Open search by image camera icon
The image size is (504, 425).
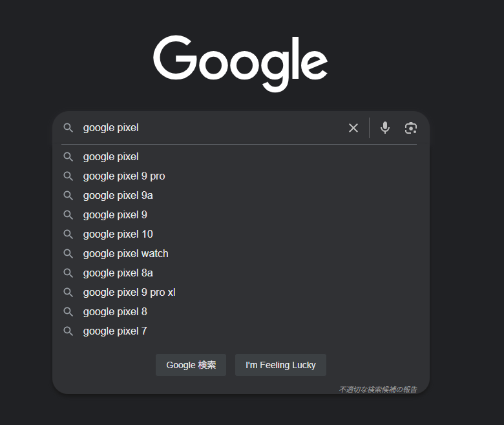tap(410, 128)
